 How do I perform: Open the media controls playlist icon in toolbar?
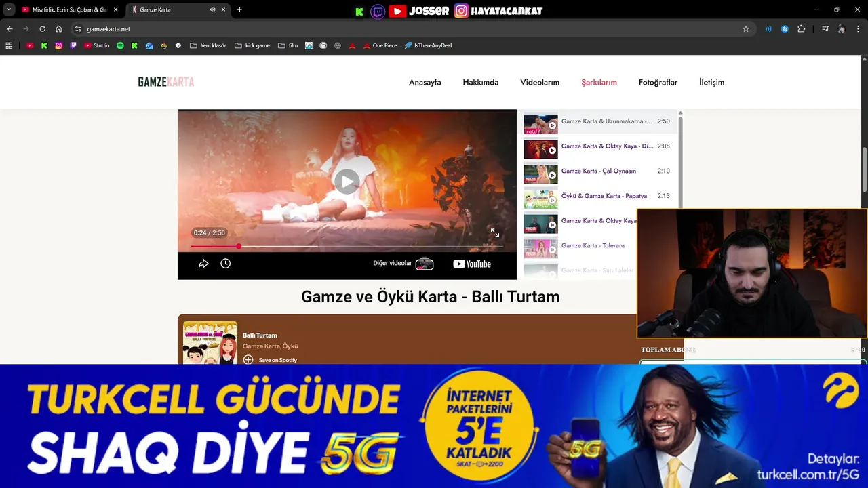tap(825, 29)
